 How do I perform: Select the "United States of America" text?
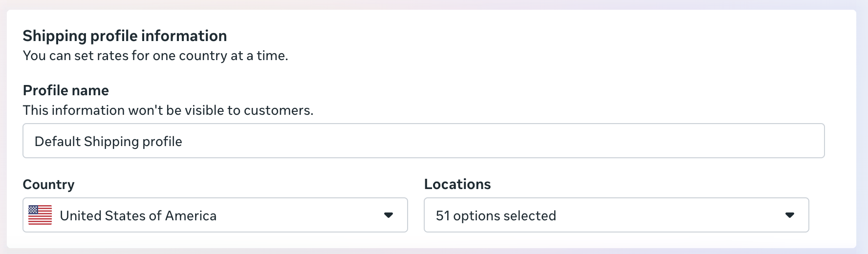138,216
